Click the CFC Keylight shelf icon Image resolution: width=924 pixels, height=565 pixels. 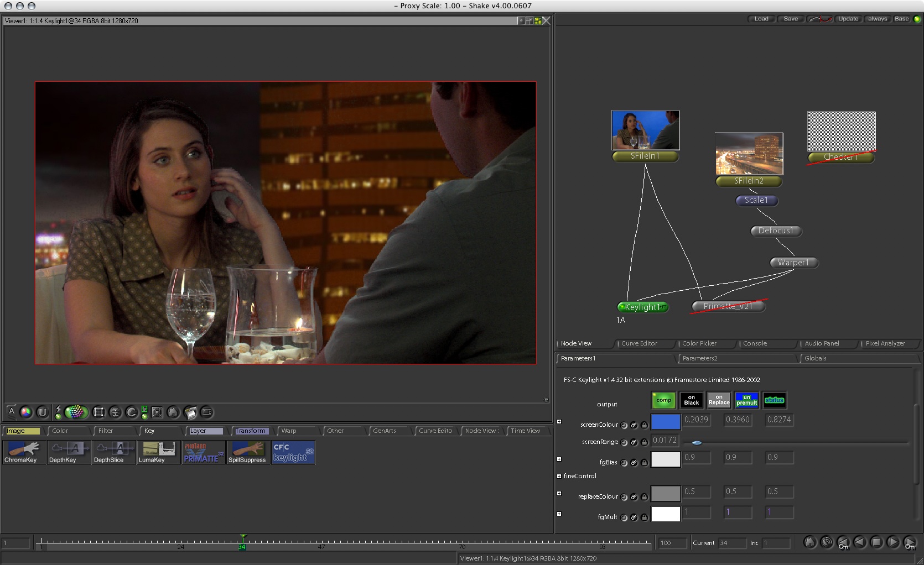(293, 452)
